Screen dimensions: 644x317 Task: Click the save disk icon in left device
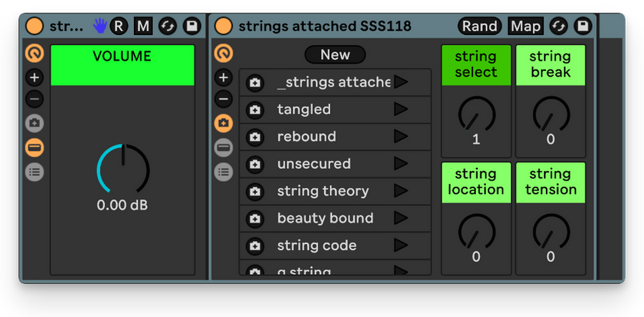pyautogui.click(x=191, y=26)
